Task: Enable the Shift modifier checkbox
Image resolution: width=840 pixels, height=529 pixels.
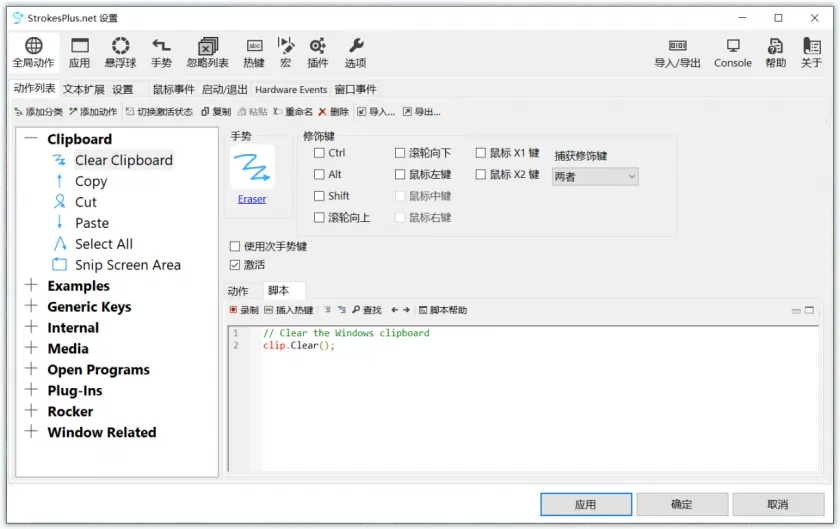Action: pos(319,196)
